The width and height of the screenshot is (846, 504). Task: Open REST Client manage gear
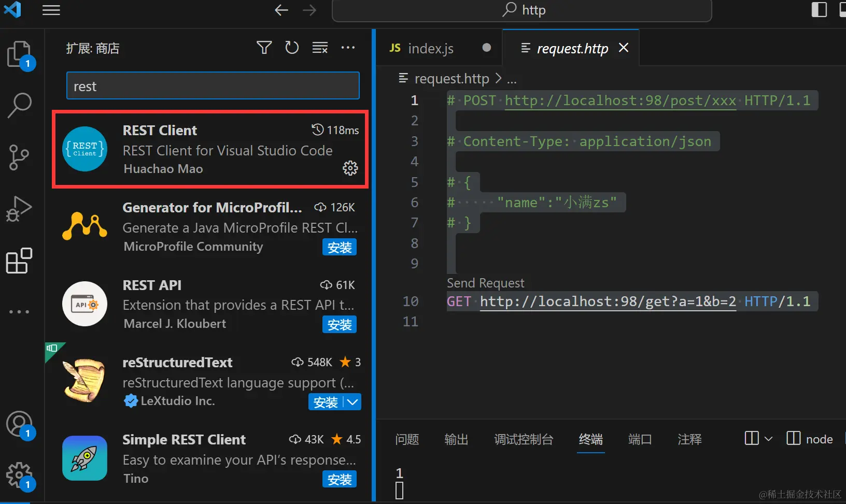pos(350,168)
